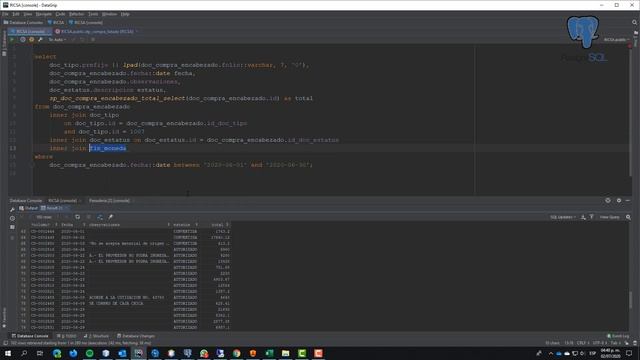Select the RICSA [console] tab in the bottom panel
The height and width of the screenshot is (360, 640).
click(x=62, y=200)
